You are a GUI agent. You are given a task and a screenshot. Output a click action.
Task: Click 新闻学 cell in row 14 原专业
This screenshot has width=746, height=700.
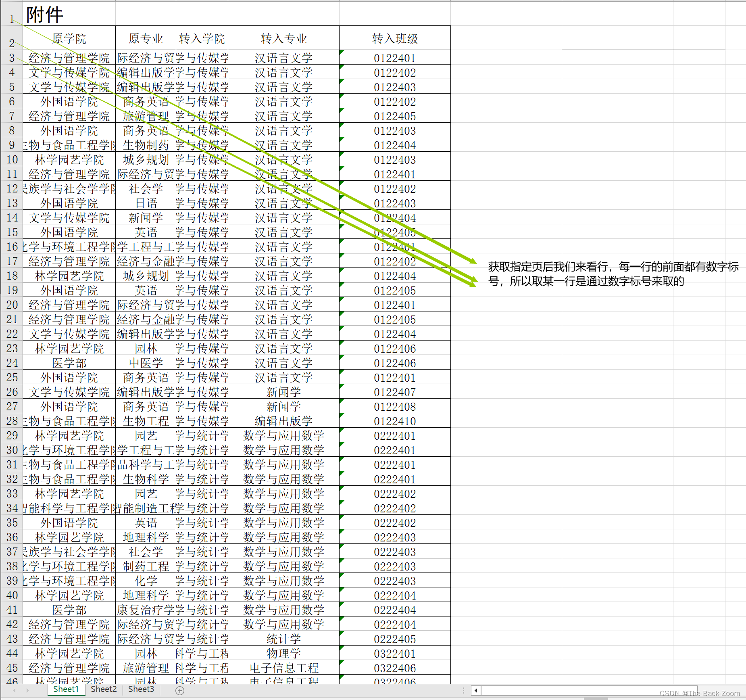146,217
